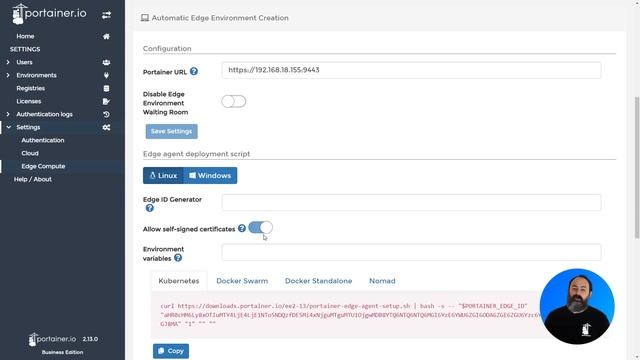Click the Licenses contract icon

click(106, 101)
